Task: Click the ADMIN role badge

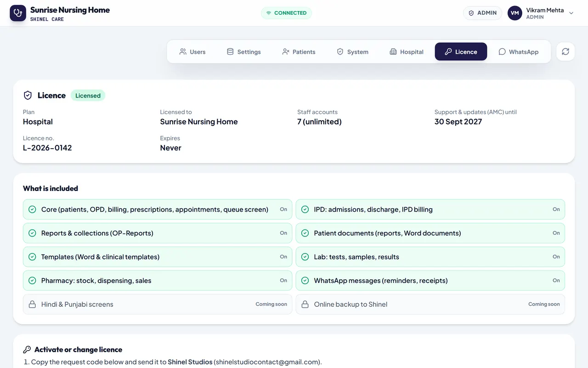Action: pos(482,13)
